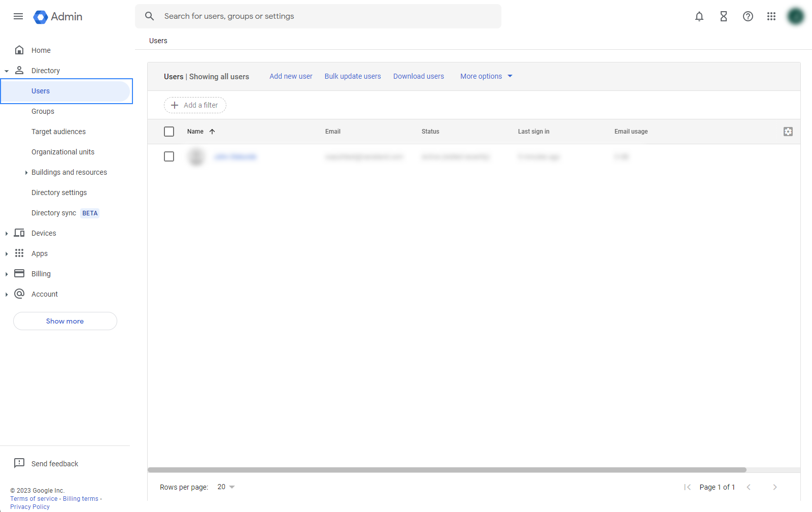Open the tasks hourglass icon

(x=724, y=16)
